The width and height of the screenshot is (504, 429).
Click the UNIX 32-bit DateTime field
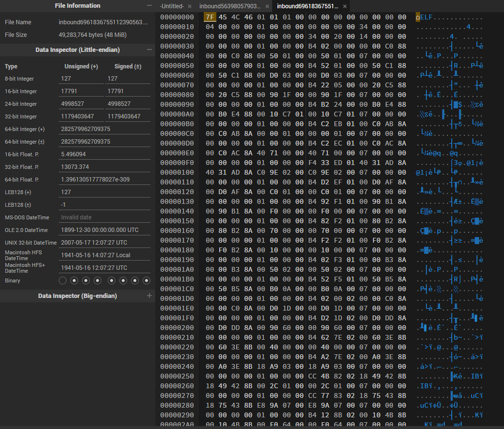(104, 243)
